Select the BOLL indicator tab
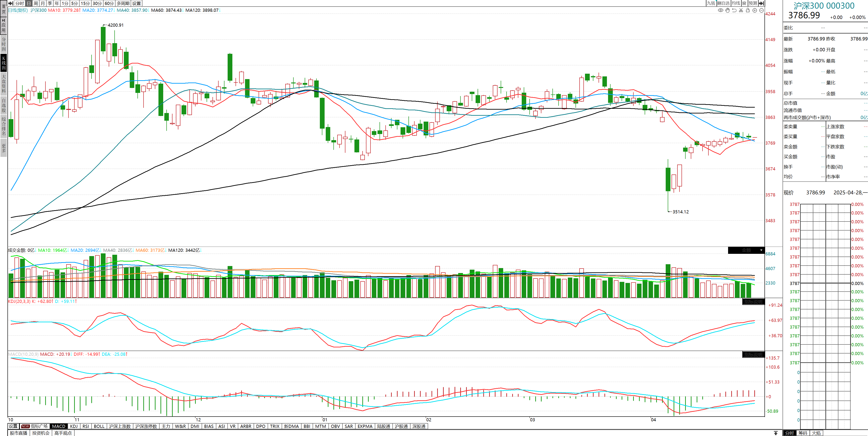The width and height of the screenshot is (868, 436). pos(99,426)
